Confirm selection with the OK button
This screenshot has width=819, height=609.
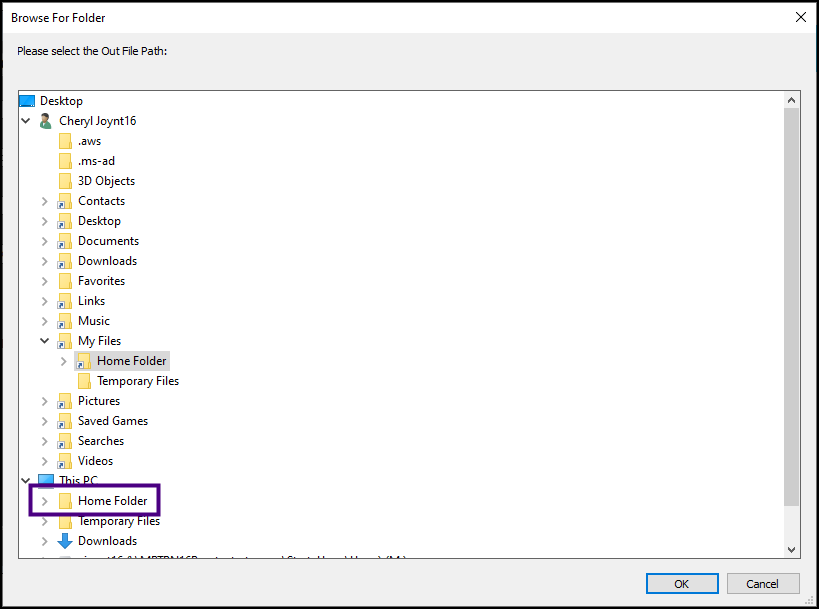click(682, 584)
